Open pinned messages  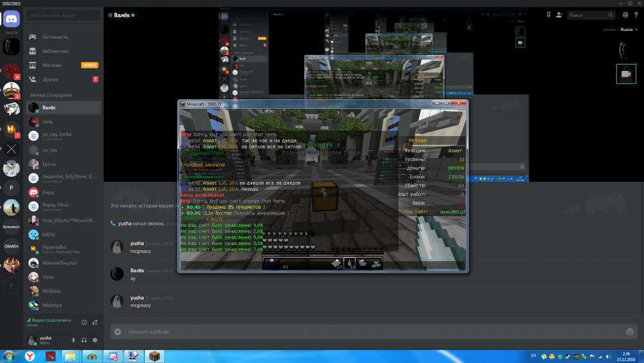[547, 14]
